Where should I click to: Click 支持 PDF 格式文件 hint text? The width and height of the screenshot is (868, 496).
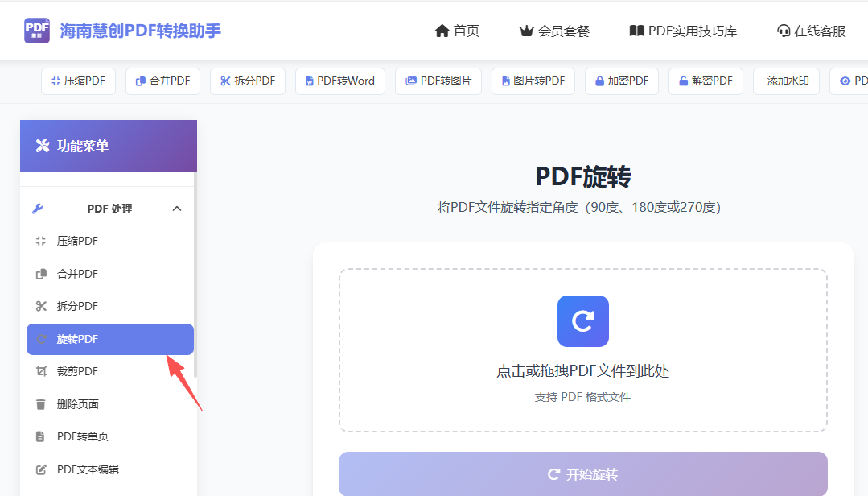point(583,397)
